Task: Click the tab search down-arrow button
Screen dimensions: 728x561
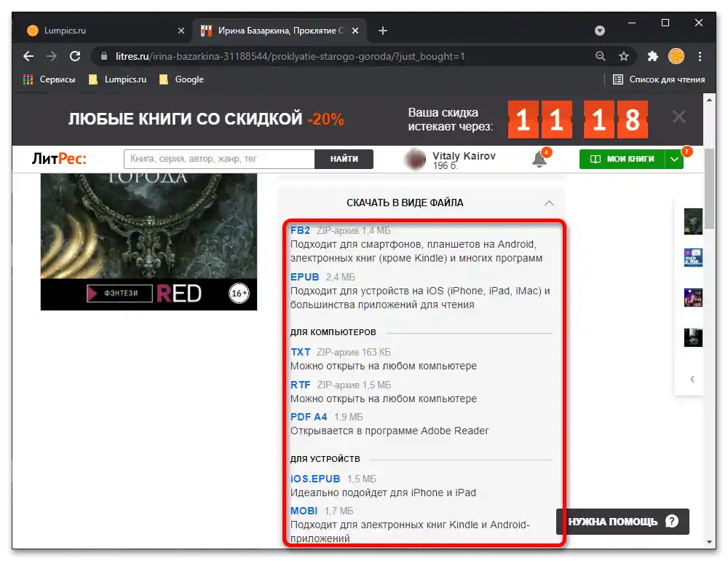Action: 600,31
